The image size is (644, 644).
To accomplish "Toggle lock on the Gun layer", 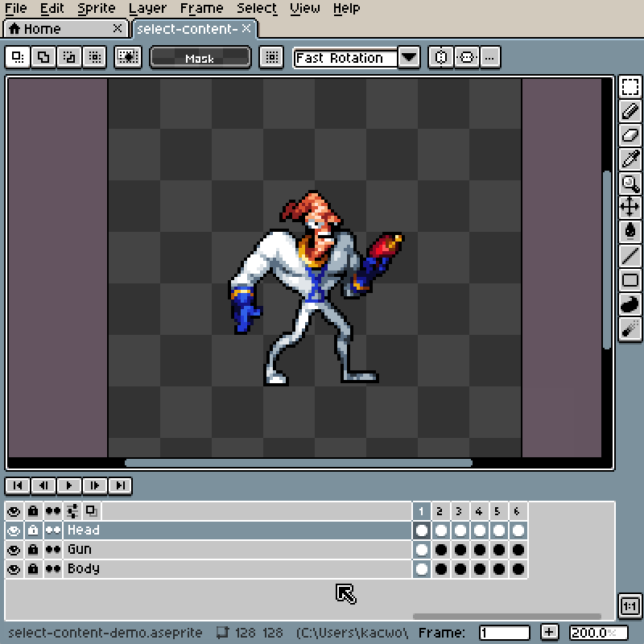I will click(x=33, y=550).
